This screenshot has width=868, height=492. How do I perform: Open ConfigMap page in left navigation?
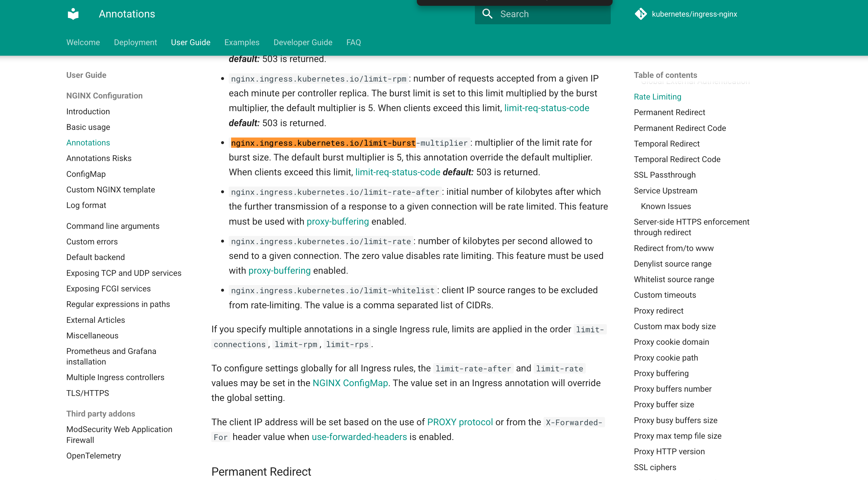[x=86, y=174]
